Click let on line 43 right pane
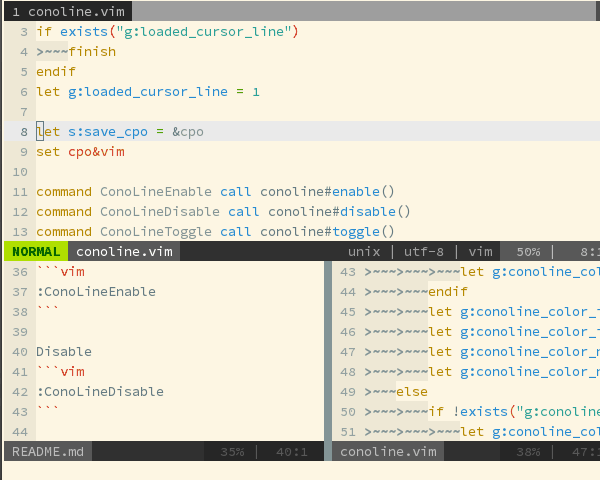The width and height of the screenshot is (600, 480). 472,272
